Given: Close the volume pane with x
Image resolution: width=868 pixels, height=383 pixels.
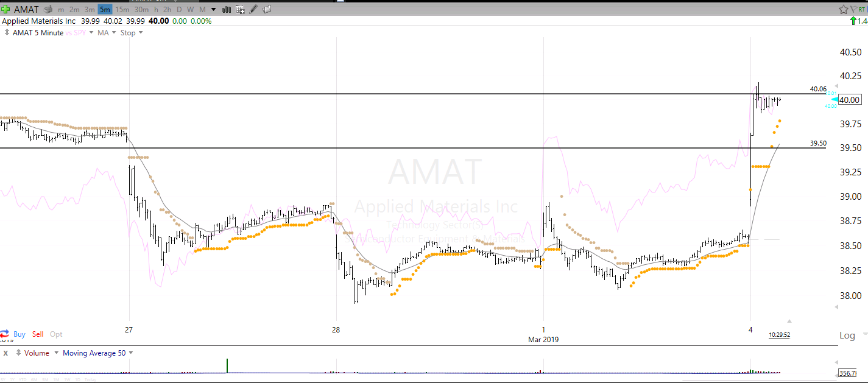Looking at the screenshot, I should click(5, 353).
